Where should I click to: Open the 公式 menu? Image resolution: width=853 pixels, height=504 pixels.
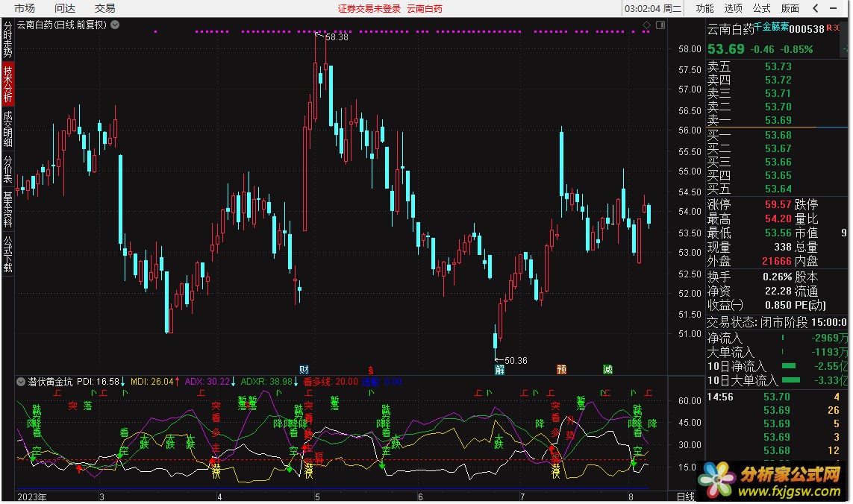[x=761, y=8]
